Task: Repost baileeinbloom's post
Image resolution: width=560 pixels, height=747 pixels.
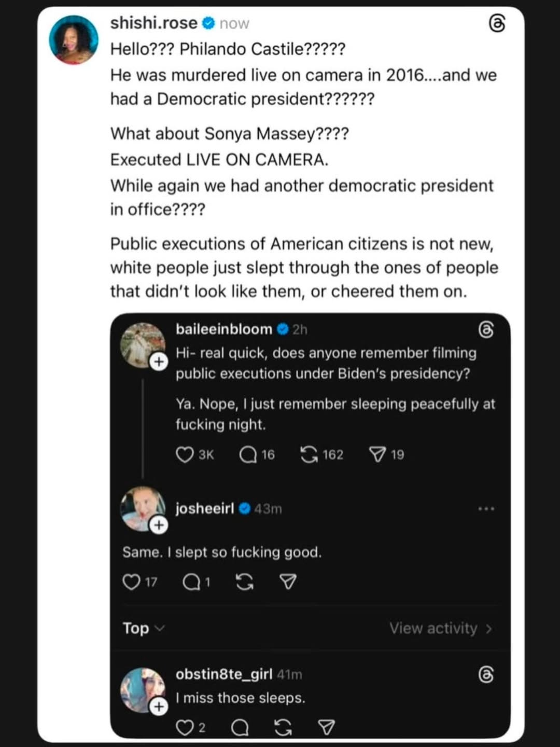Action: 309,455
